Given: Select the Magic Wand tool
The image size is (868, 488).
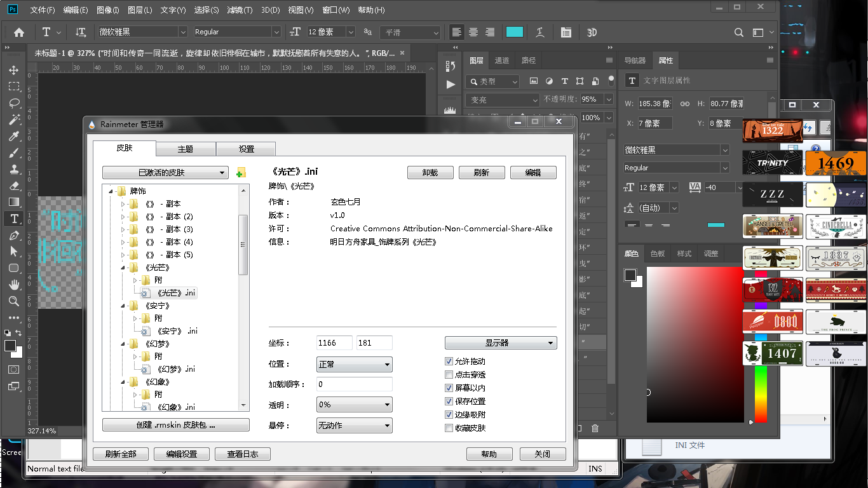Looking at the screenshot, I should point(13,119).
